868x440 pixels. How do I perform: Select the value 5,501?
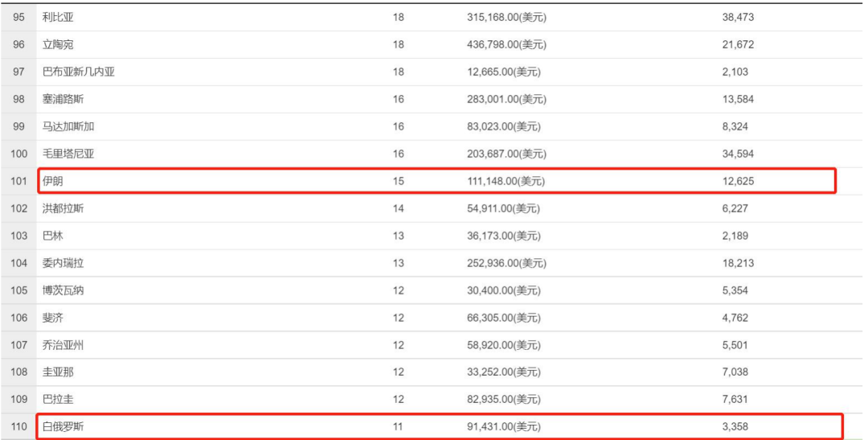(735, 345)
